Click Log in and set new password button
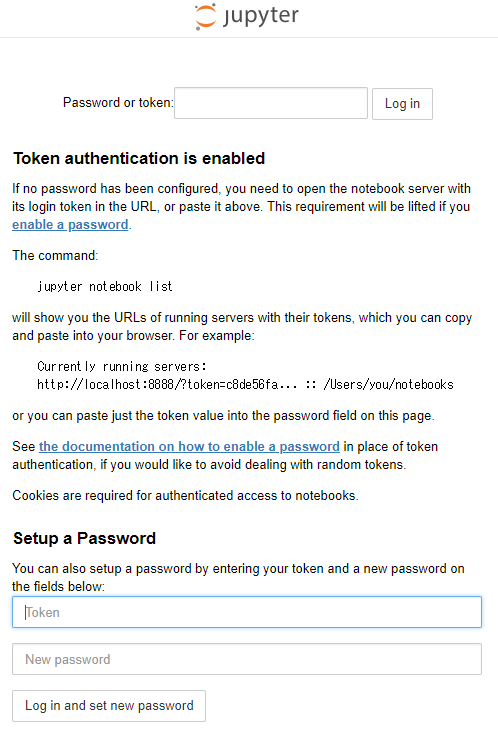Viewport: 498px width, 732px height. pyautogui.click(x=109, y=706)
